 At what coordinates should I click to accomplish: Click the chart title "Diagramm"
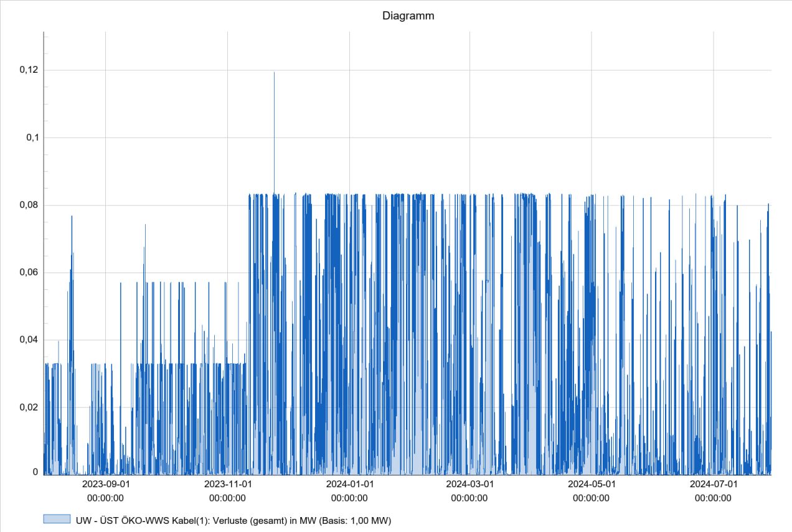point(408,17)
